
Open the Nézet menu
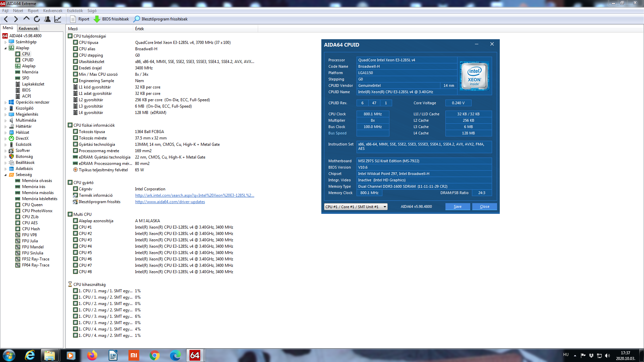pyautogui.click(x=18, y=11)
